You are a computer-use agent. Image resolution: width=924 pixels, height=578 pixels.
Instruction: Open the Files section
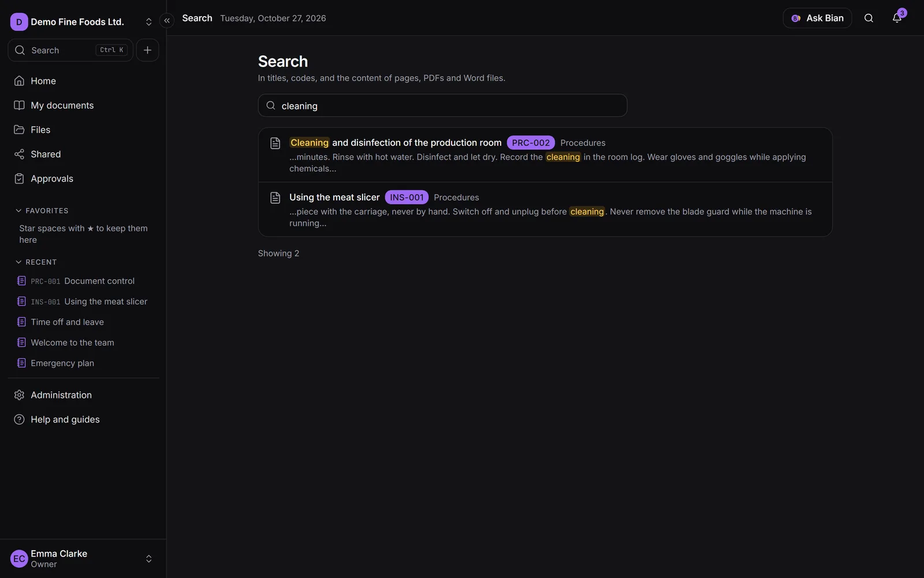[x=83, y=129]
